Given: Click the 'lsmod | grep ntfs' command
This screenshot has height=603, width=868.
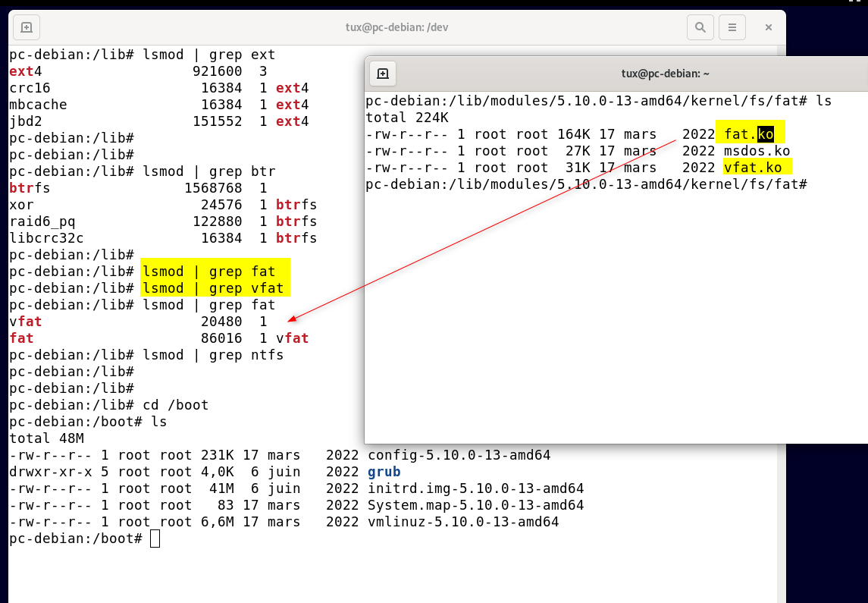Looking at the screenshot, I should coord(213,354).
